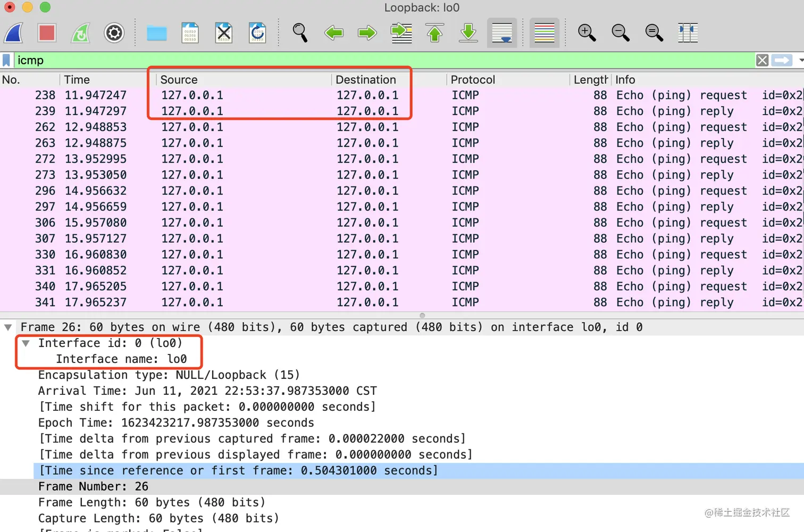Start a new live capture

click(13, 32)
